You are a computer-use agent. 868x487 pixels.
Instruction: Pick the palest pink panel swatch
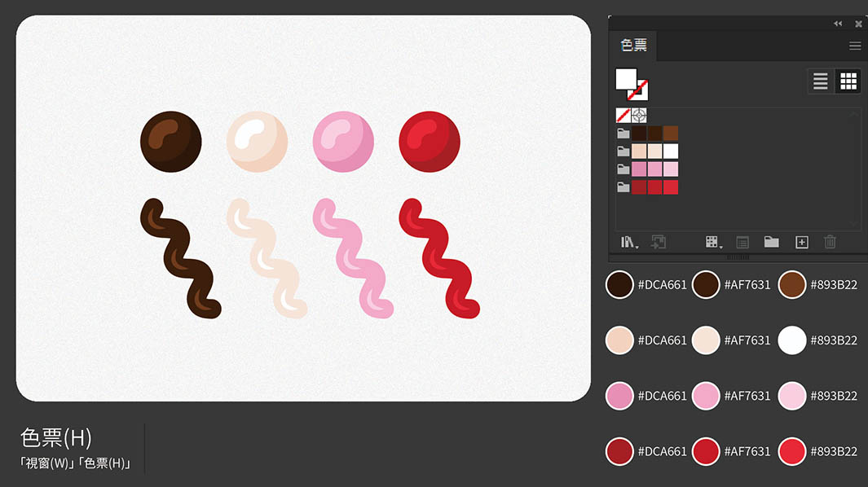[671, 169]
